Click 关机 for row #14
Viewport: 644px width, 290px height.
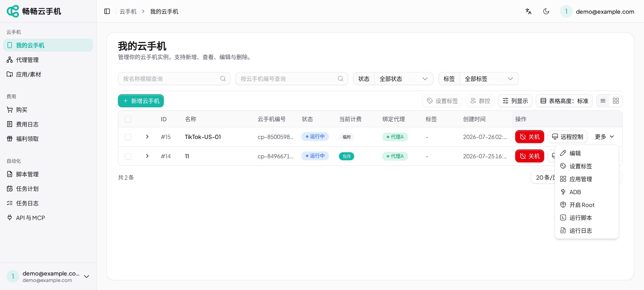click(x=529, y=156)
